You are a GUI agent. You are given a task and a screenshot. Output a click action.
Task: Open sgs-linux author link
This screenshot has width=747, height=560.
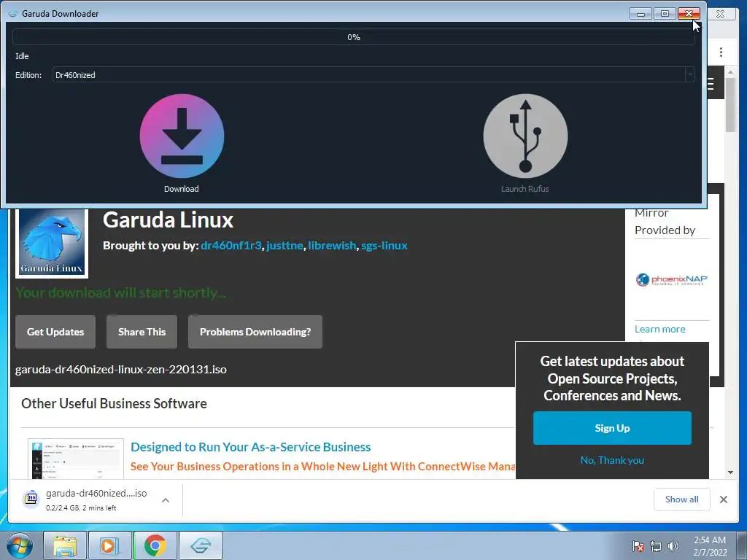384,246
